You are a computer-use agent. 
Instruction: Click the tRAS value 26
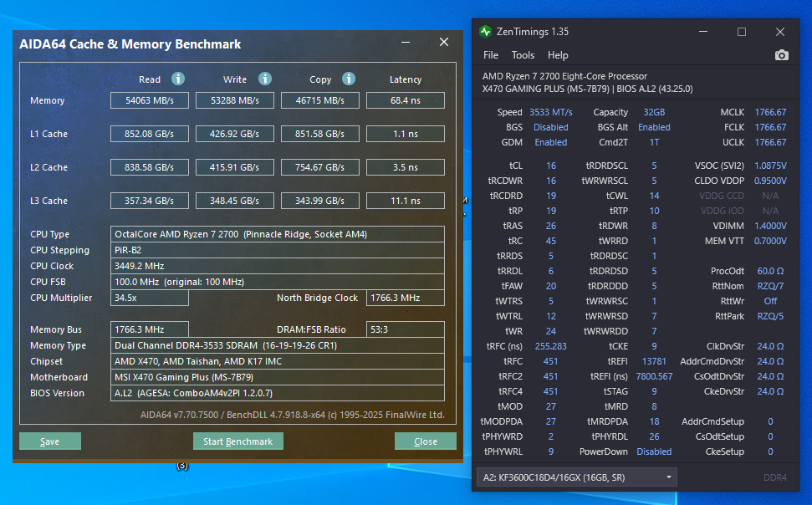click(x=551, y=226)
